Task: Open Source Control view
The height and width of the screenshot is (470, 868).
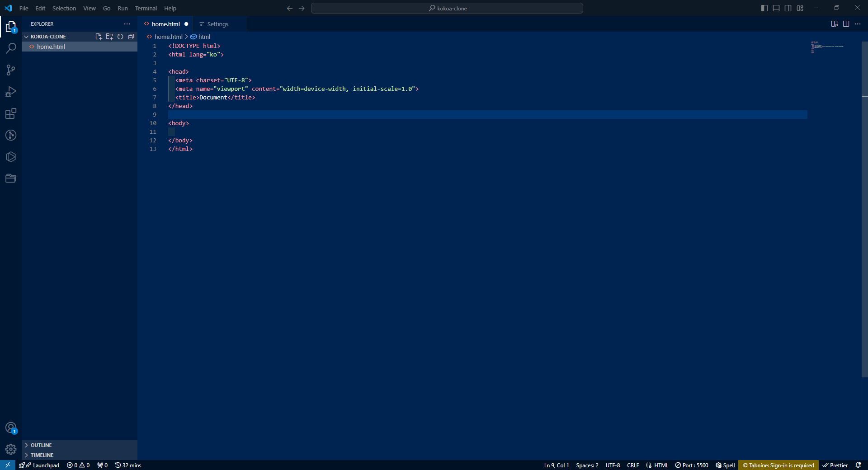Action: 11,70
